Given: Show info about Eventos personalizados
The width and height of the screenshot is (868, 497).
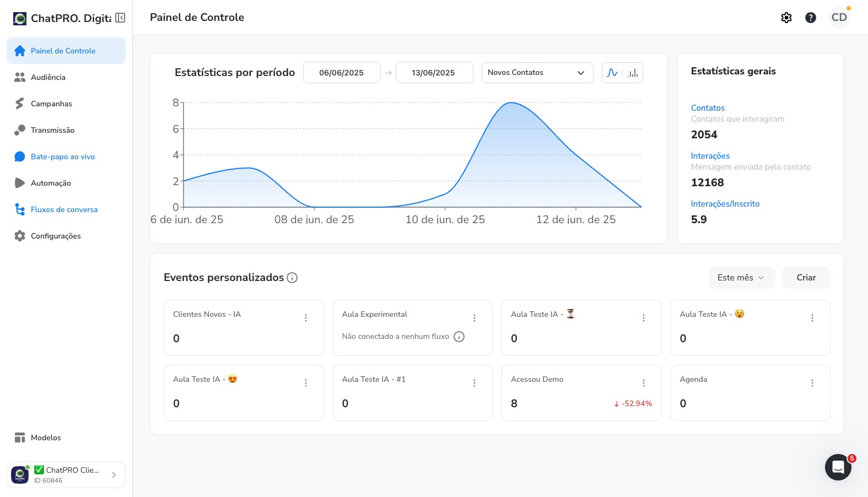Looking at the screenshot, I should pos(293,278).
